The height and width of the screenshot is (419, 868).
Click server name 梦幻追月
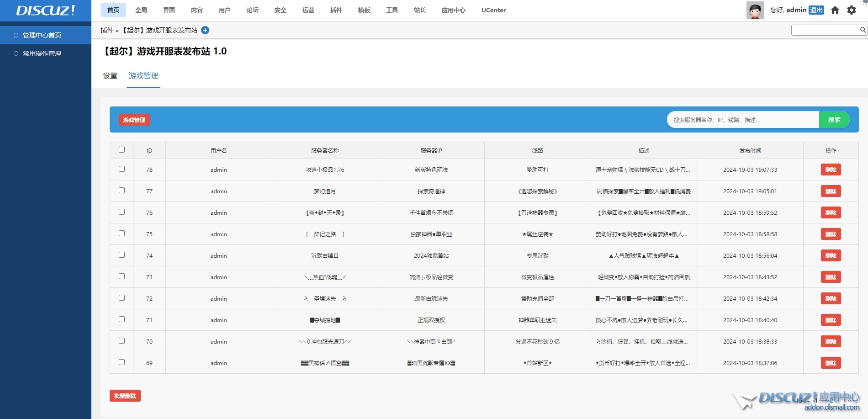325,191
